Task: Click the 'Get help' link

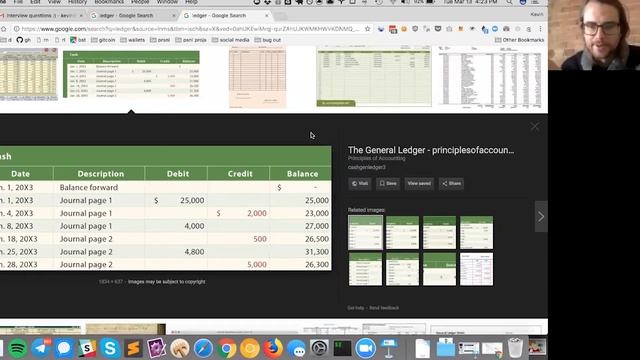Action: [x=356, y=308]
